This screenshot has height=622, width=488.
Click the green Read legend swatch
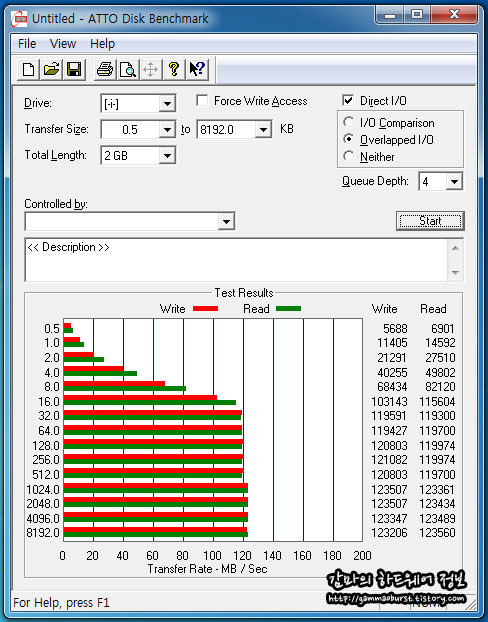[288, 309]
